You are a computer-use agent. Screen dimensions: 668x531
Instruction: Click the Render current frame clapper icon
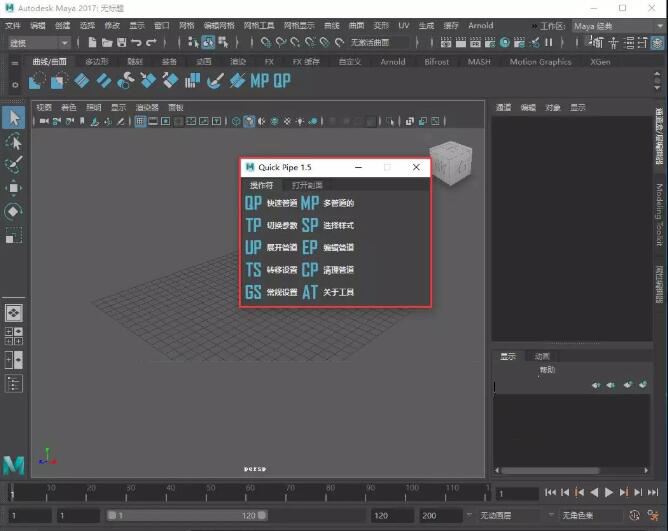461,42
